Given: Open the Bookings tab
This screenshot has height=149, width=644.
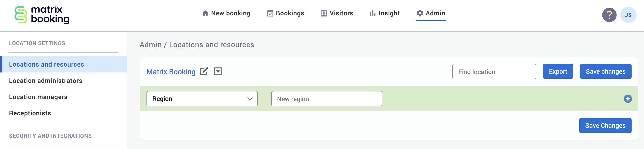Looking at the screenshot, I should [285, 13].
